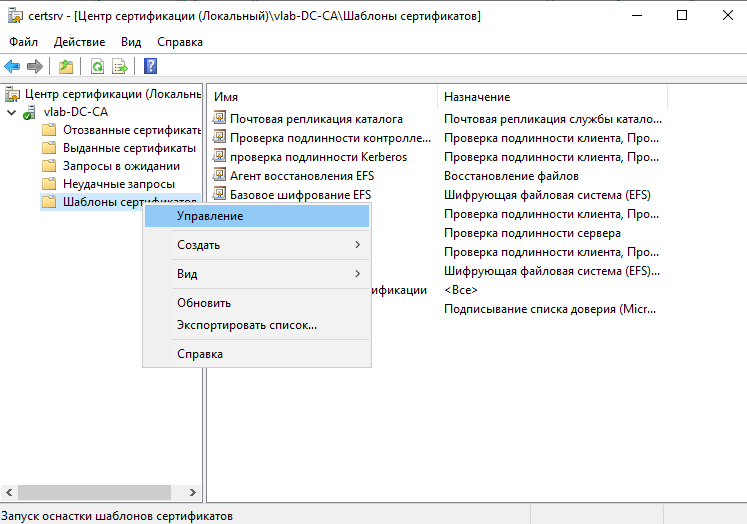Select the проверка подлинности Kerberos row
The width and height of the screenshot is (747, 524).
318,157
